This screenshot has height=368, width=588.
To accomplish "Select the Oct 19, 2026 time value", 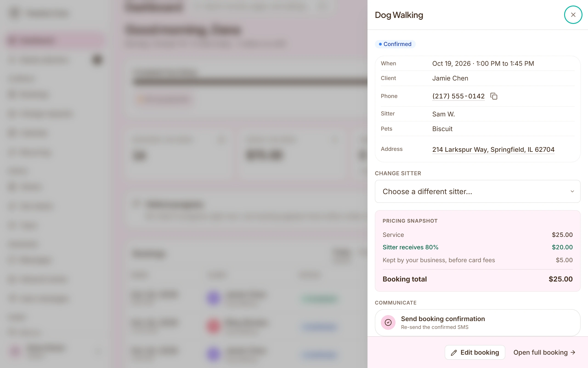I will tap(483, 63).
